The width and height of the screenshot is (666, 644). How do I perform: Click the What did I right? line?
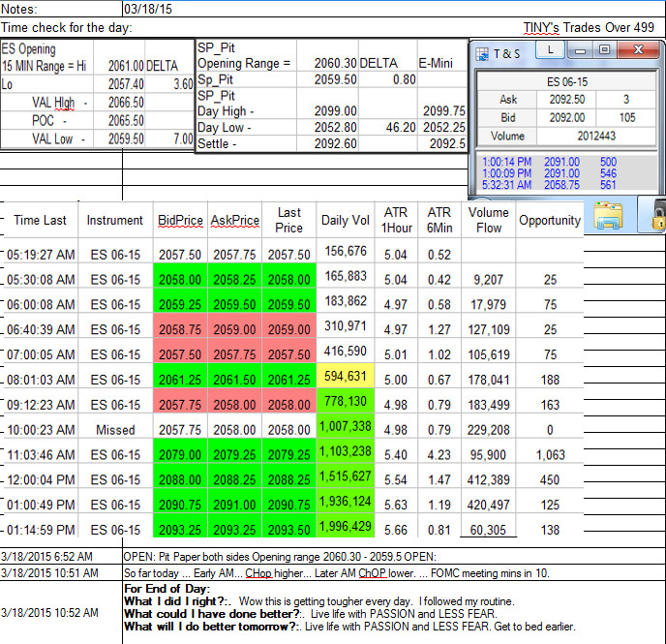click(319, 601)
